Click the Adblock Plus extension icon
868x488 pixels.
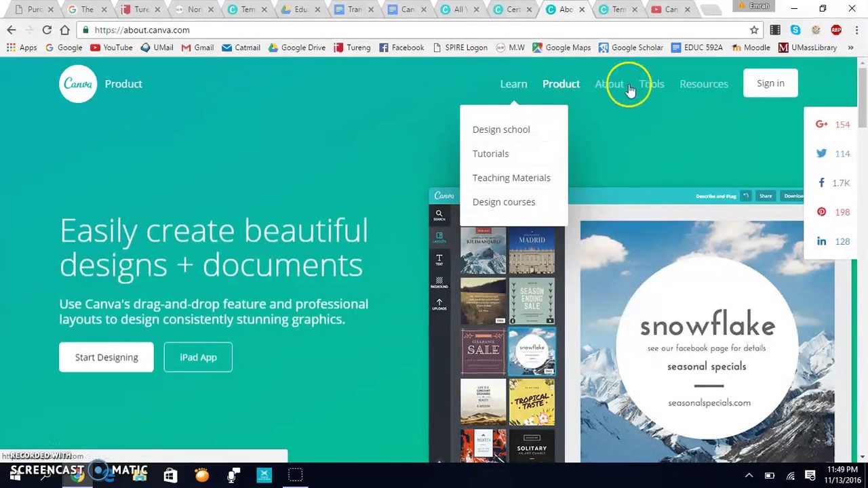coord(836,30)
